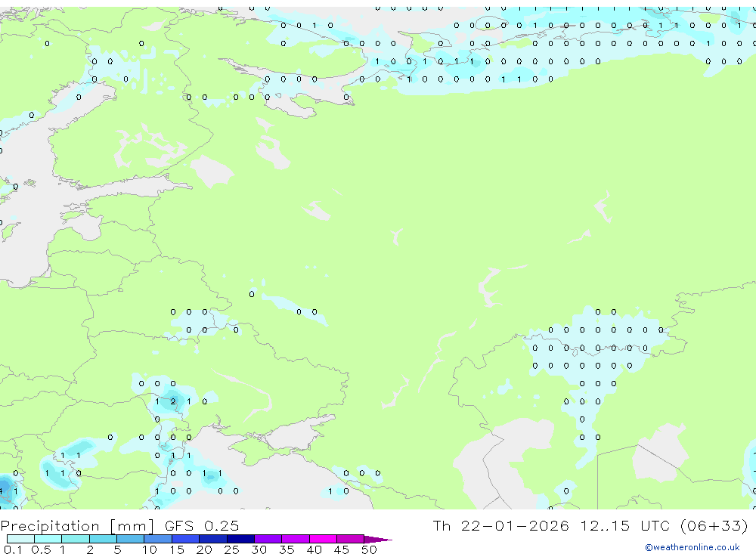Select the 25–30 mm dark navy swatch
Screen dimensions: 756x554
240,539
